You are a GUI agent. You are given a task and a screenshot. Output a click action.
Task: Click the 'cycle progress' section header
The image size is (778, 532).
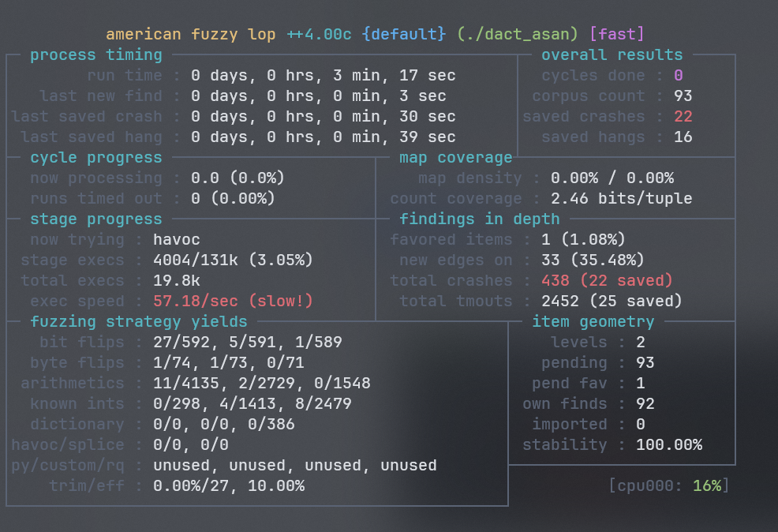pos(96,157)
